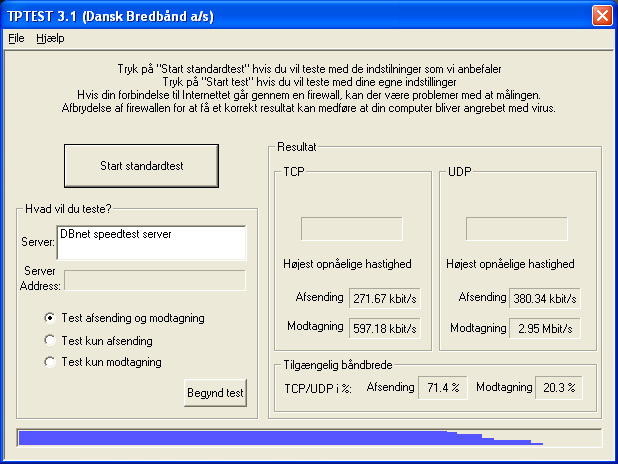Close the TPTEST window
This screenshot has height=464, width=618.
point(602,16)
